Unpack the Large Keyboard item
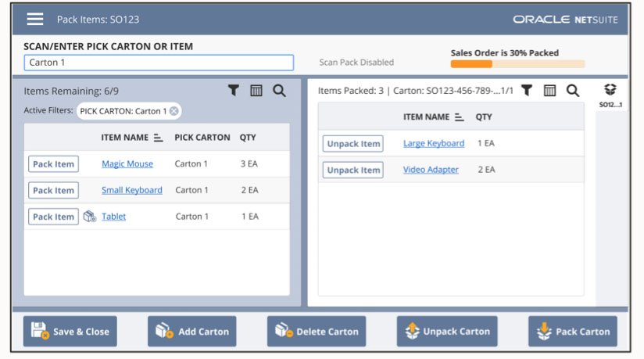 pos(353,144)
